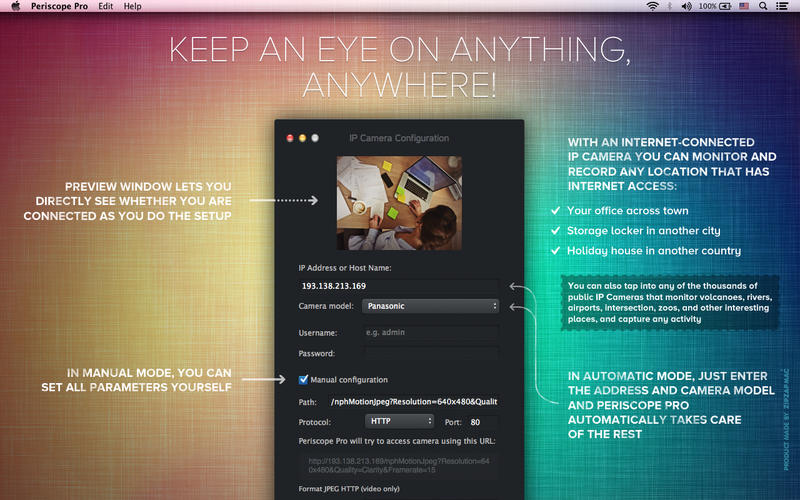Click the red close button of IP Camera Configuration
Screen dimensions: 800x500
click(290, 138)
